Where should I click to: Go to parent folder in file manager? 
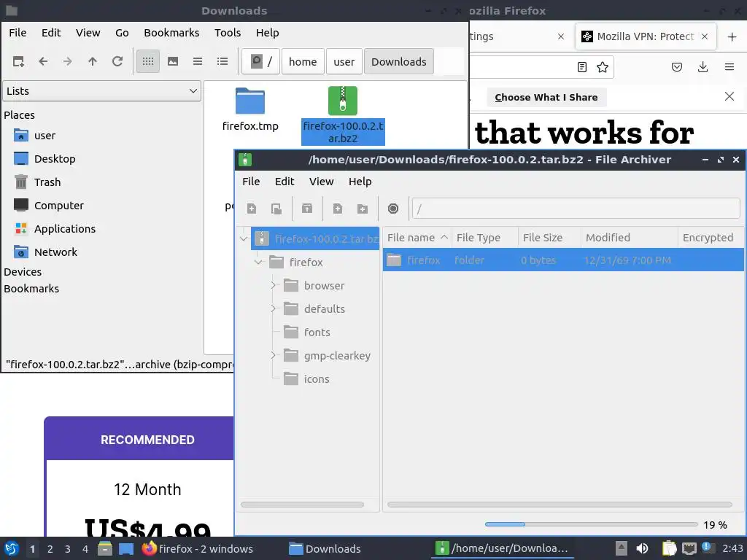click(93, 61)
